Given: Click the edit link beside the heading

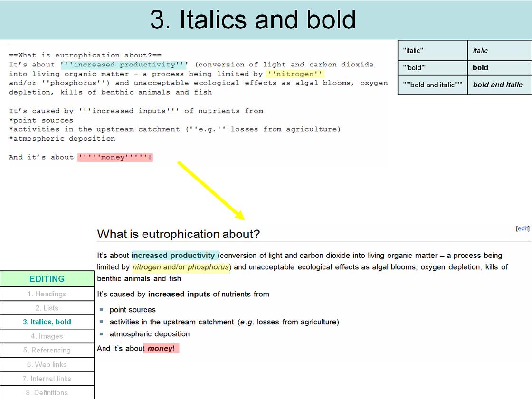Looking at the screenshot, I should point(522,228).
